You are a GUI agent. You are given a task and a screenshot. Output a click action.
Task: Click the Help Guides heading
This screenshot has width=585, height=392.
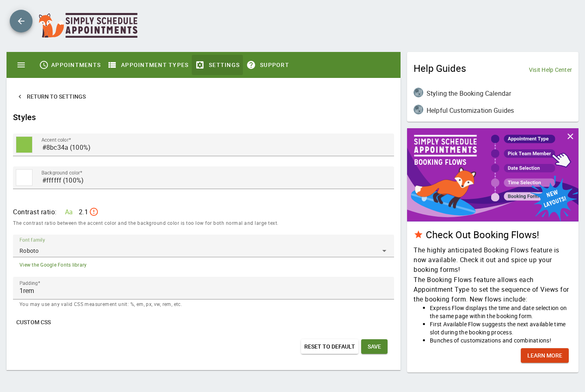pyautogui.click(x=440, y=69)
